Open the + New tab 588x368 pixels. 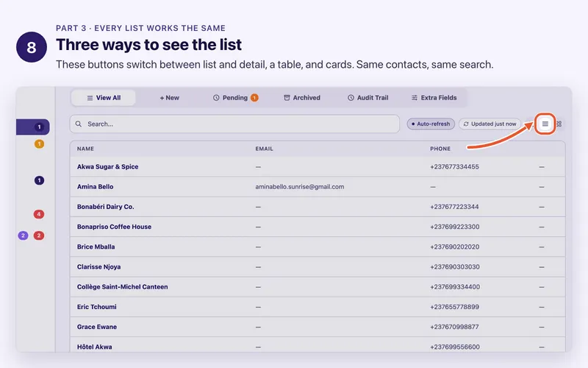coord(170,98)
